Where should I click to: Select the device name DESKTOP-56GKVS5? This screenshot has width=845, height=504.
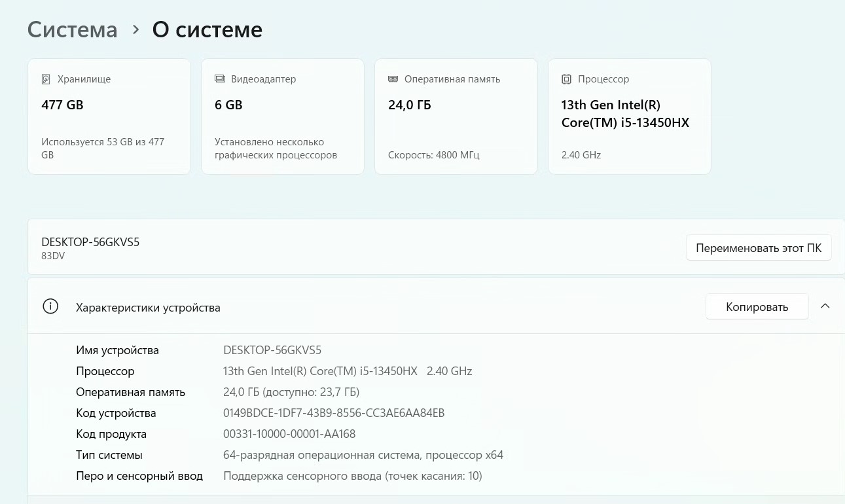(90, 242)
